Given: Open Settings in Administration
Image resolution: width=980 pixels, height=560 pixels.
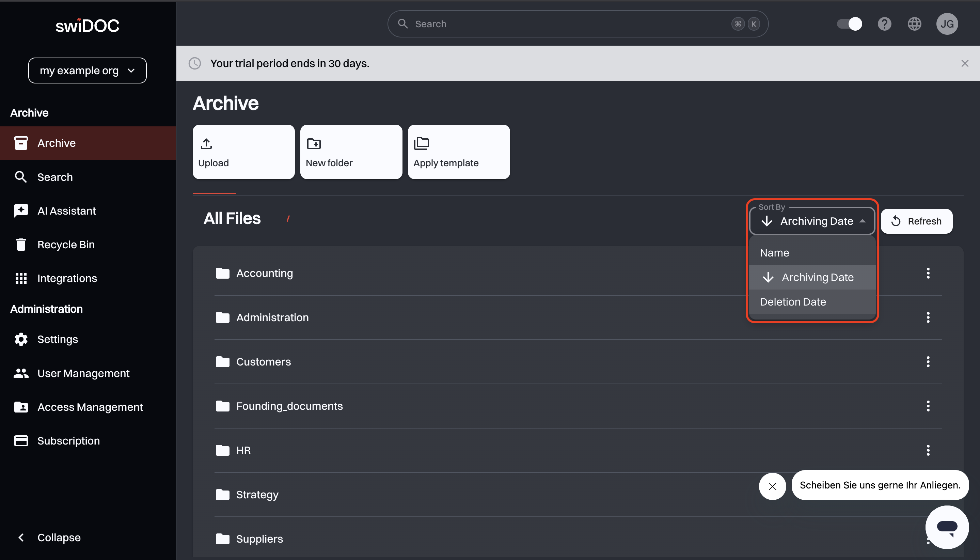Looking at the screenshot, I should pyautogui.click(x=88, y=339).
